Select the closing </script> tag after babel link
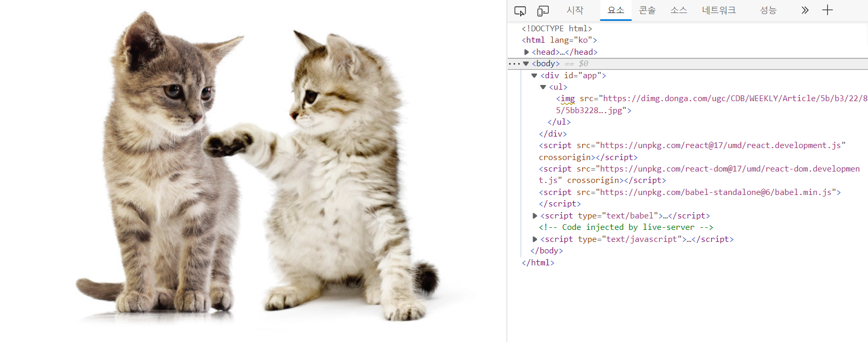This screenshot has height=342, width=868. pyautogui.click(x=560, y=204)
